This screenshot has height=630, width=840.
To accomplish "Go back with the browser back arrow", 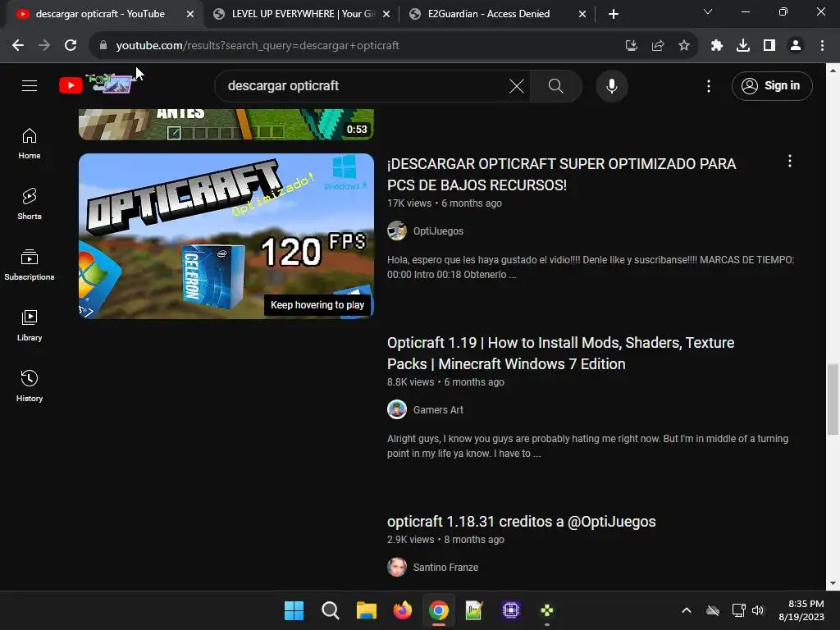I will [18, 46].
